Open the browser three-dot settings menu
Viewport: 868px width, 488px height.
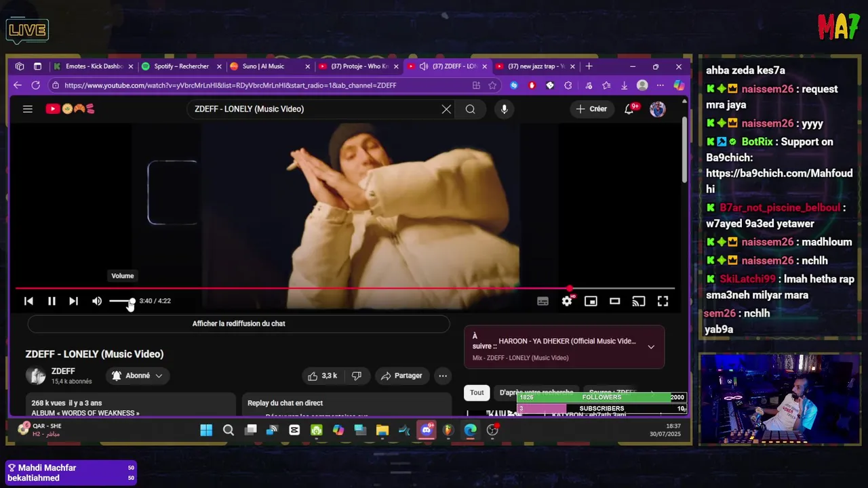660,85
